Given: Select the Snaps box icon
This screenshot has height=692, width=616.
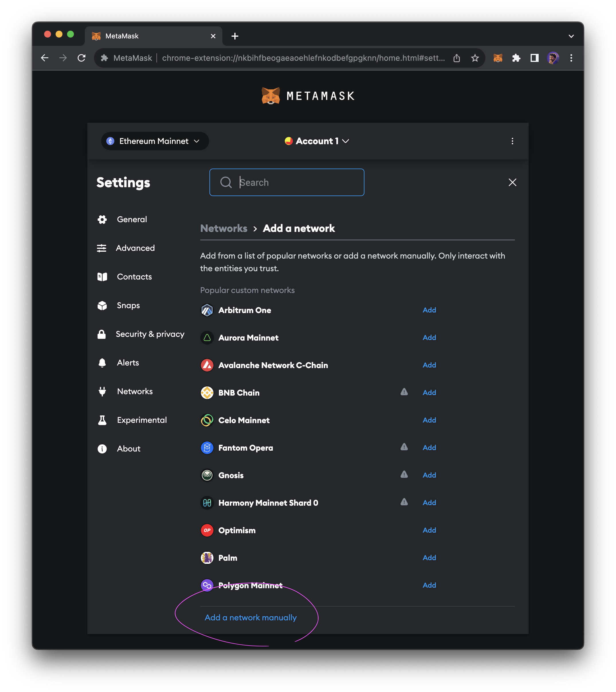Looking at the screenshot, I should coord(102,305).
